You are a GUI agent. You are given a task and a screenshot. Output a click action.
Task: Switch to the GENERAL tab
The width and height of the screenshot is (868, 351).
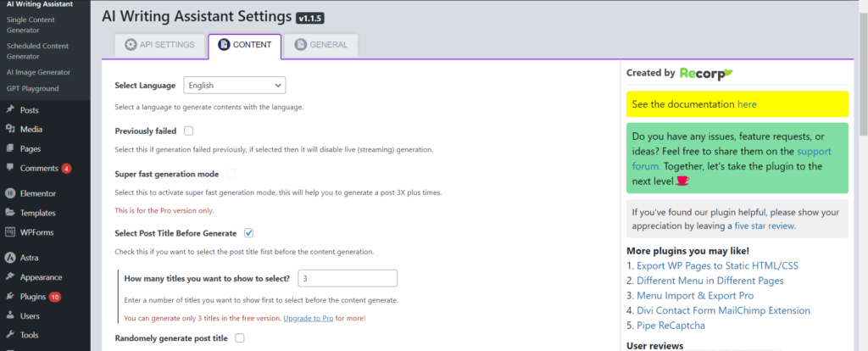click(x=321, y=45)
